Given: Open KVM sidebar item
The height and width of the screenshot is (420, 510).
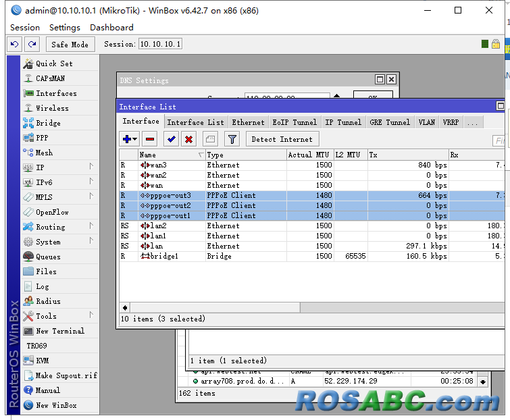Looking at the screenshot, I should (60, 361).
